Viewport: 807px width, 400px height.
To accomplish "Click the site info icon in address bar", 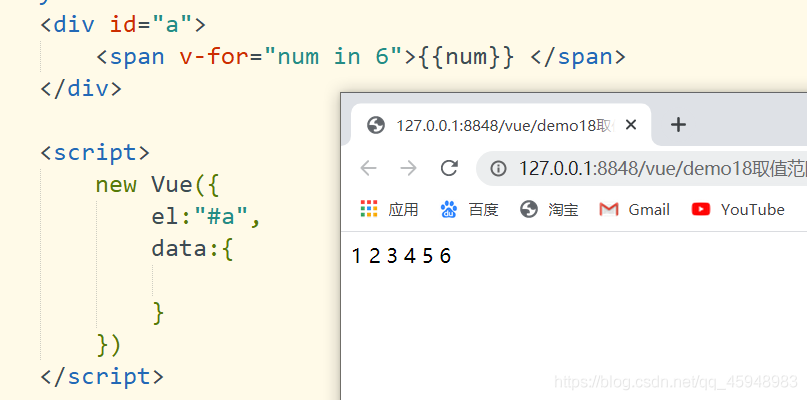I will coord(498,168).
